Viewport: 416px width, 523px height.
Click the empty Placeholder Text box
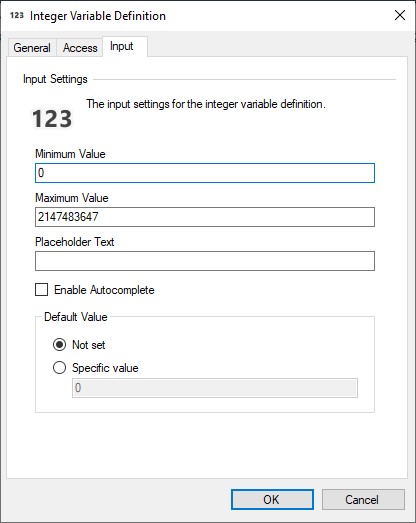(205, 261)
